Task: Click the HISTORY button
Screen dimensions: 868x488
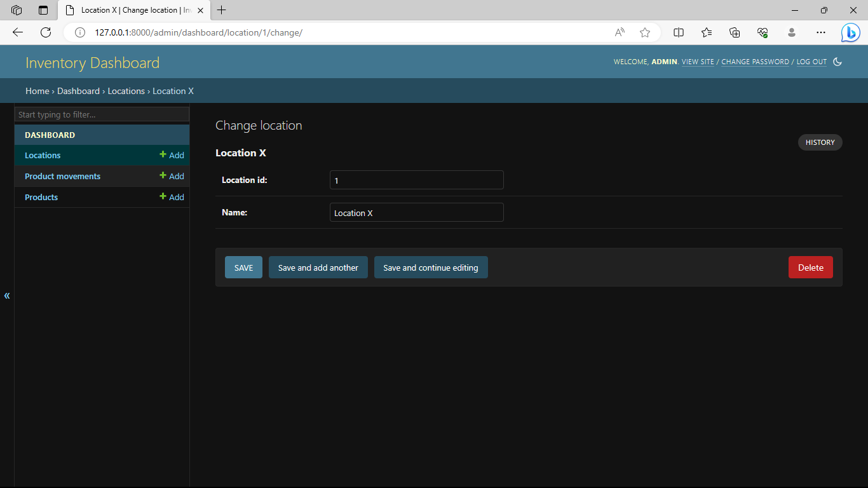Action: (x=820, y=142)
